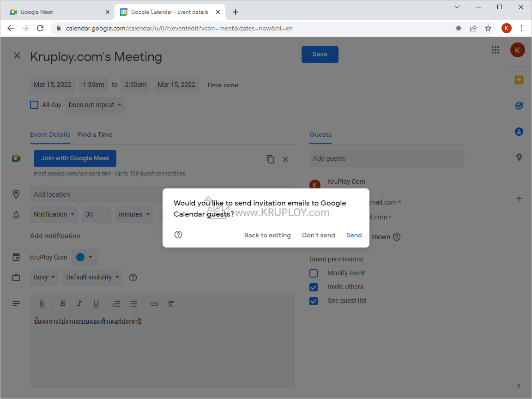Toggle italic in description toolbar
Image resolution: width=532 pixels, height=399 pixels.
point(79,304)
